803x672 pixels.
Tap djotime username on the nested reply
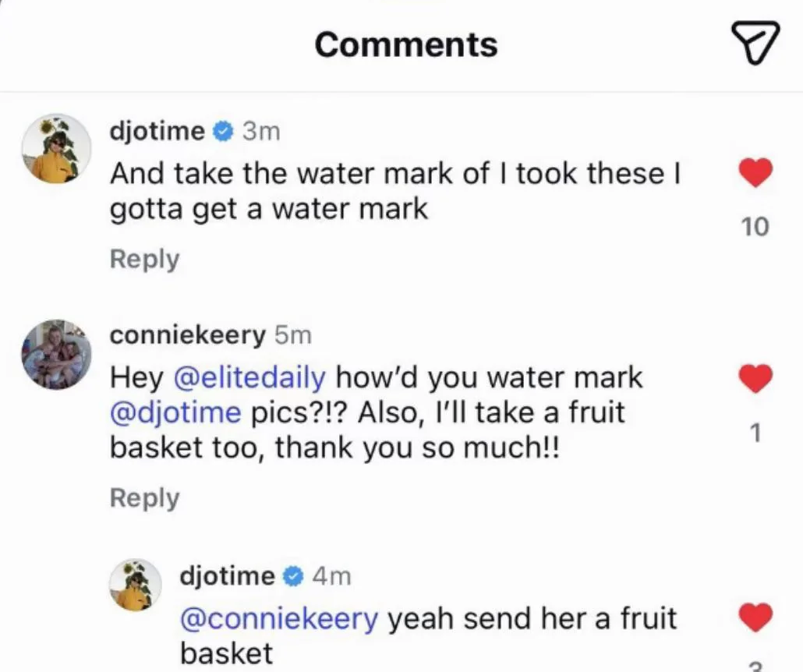(227, 576)
